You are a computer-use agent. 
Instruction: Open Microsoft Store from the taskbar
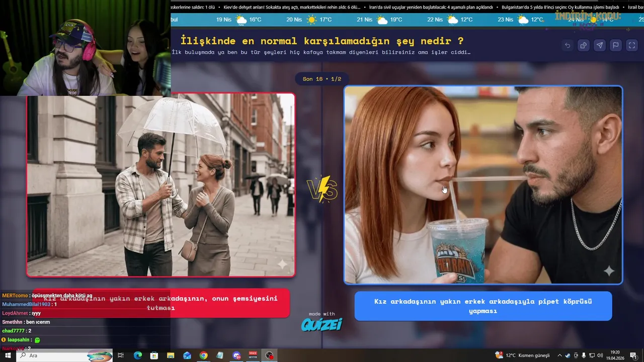154,355
